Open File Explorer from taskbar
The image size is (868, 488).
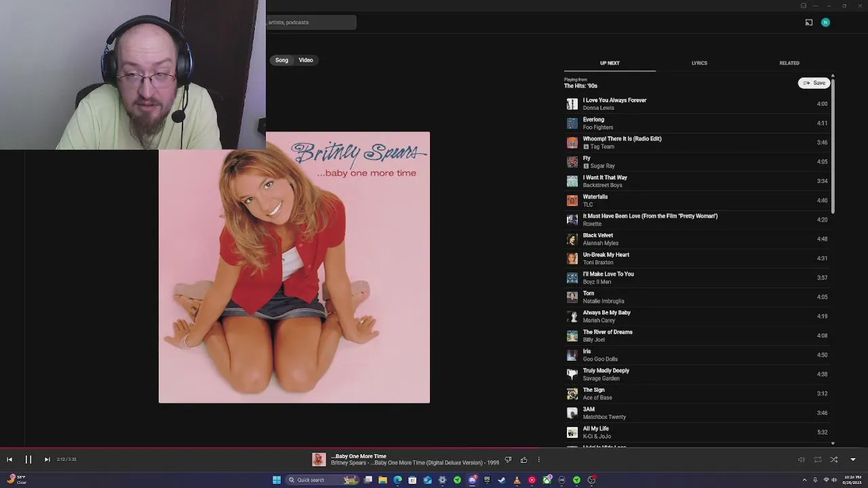pos(382,480)
